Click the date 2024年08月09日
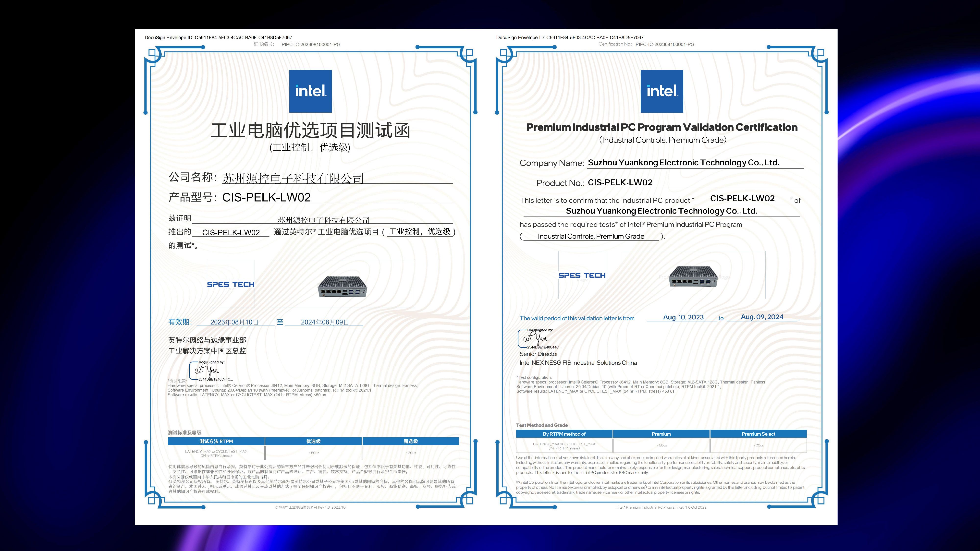 (x=325, y=322)
